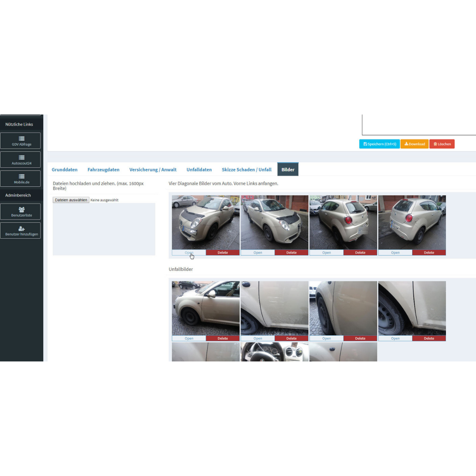Delete the first Unfallbilder accident photo
The width and height of the screenshot is (476, 476).
223,338
